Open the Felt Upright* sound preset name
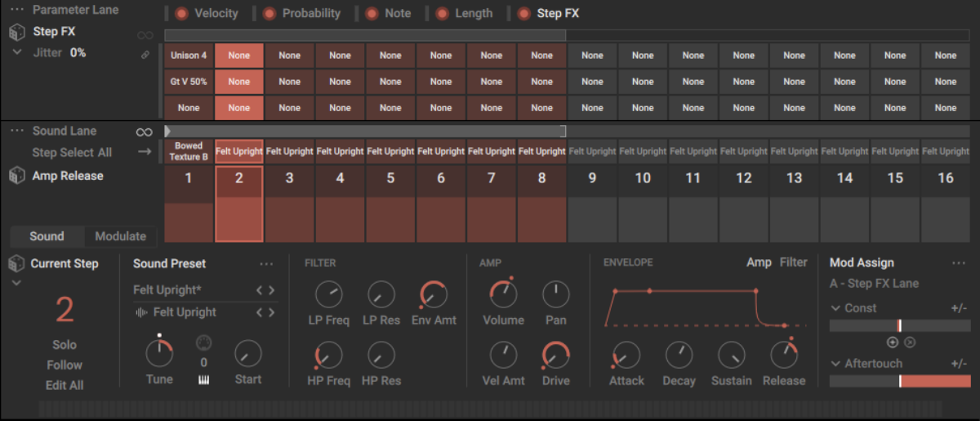Image resolution: width=980 pixels, height=421 pixels. (x=166, y=290)
